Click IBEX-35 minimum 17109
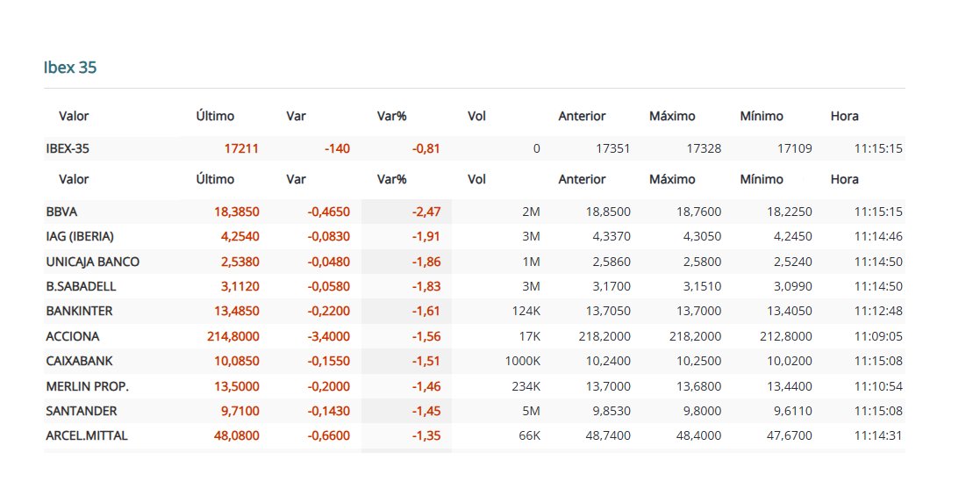 [x=794, y=148]
